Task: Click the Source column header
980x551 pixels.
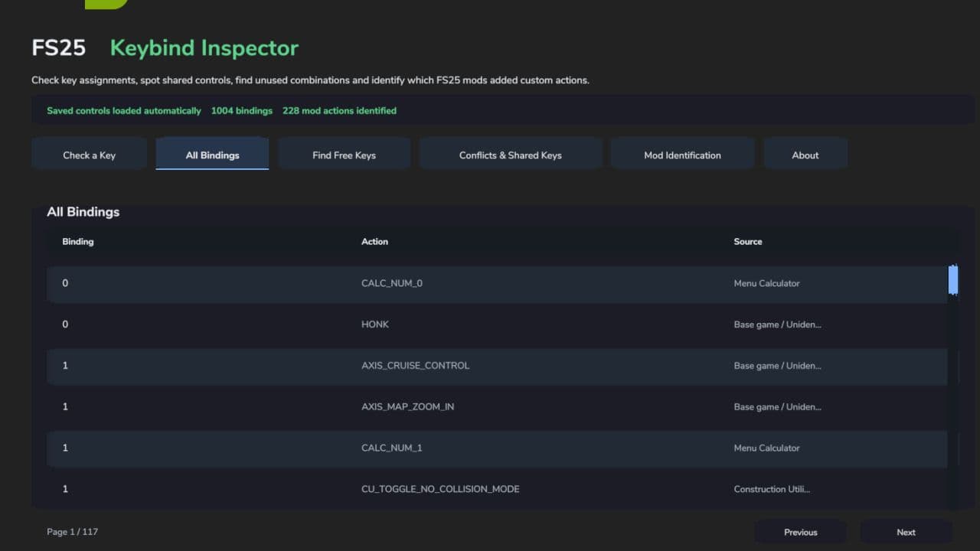Action: 748,241
